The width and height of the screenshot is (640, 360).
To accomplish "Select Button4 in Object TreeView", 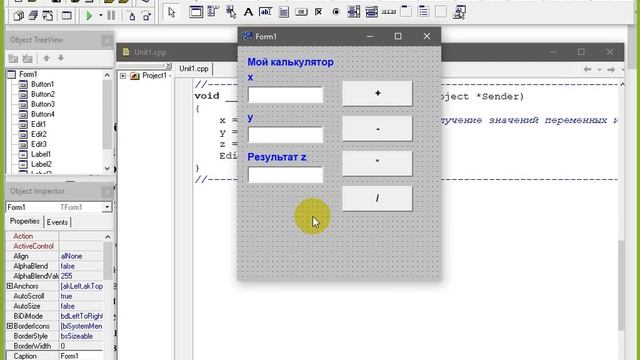I will (42, 114).
